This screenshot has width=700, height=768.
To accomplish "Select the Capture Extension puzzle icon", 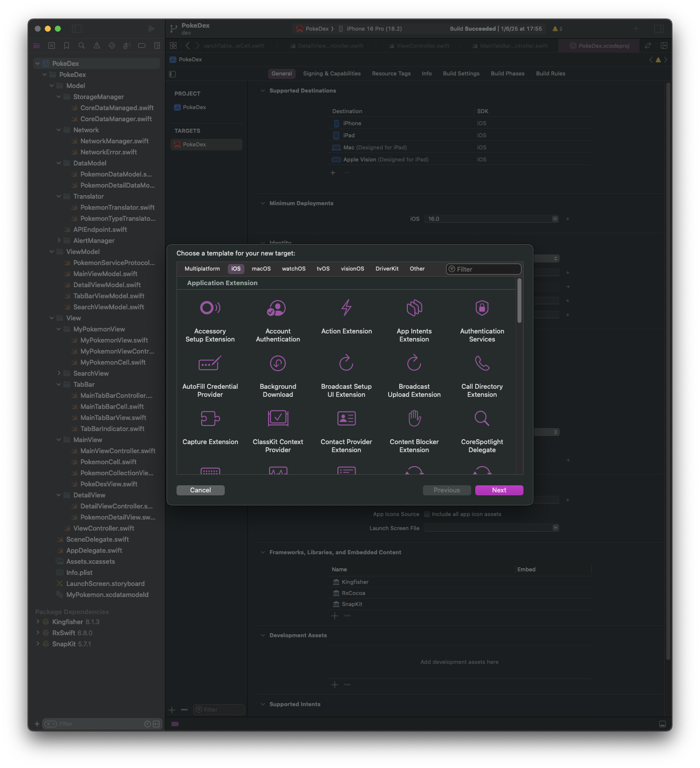I will pyautogui.click(x=210, y=418).
